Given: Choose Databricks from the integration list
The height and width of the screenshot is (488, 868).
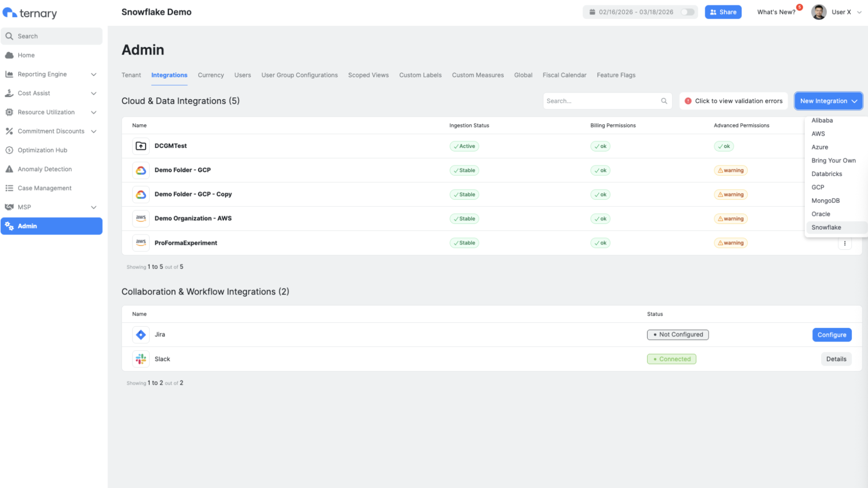Looking at the screenshot, I should coord(827,174).
